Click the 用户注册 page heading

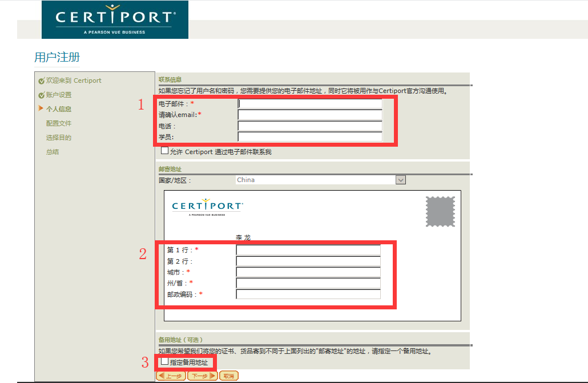tap(57, 57)
